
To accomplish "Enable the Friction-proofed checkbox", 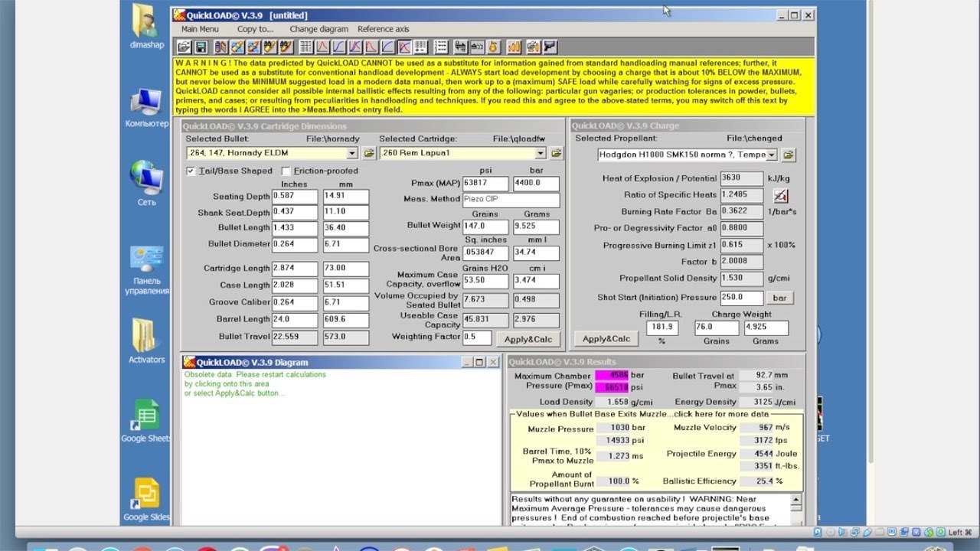I will [286, 171].
